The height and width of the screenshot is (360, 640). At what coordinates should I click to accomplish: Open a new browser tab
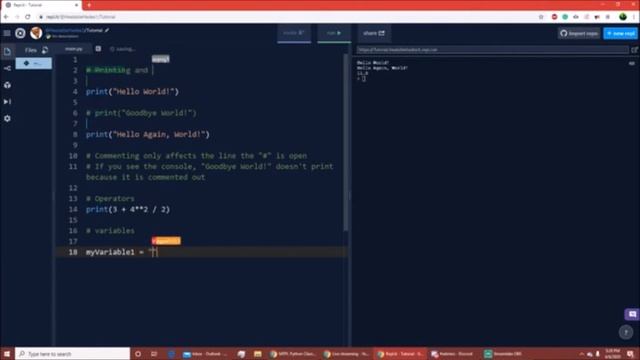click(x=89, y=5)
